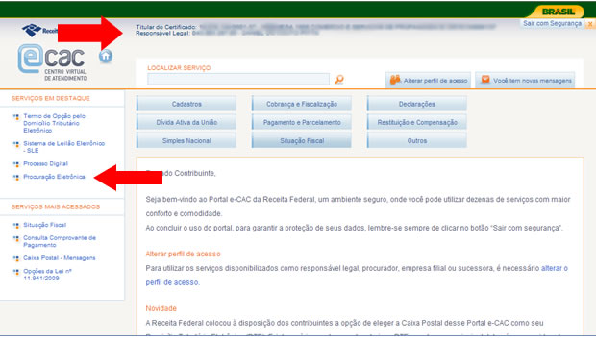
Task: Open Caixa Postal - Mensagens link
Action: (x=60, y=257)
